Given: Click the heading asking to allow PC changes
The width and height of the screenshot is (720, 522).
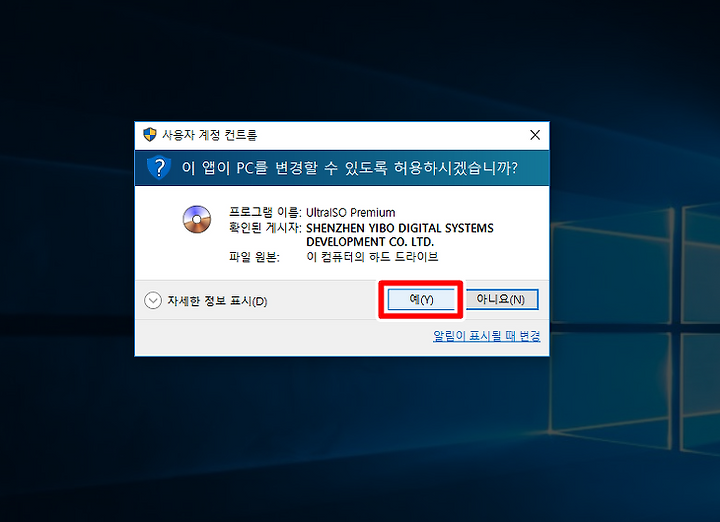Looking at the screenshot, I should pos(349,168).
